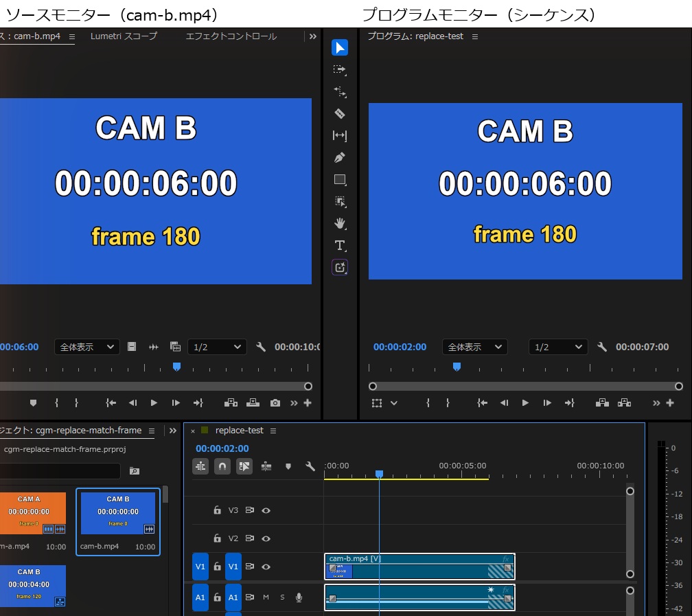
Task: Toggle V3 track output eye
Action: click(x=266, y=510)
